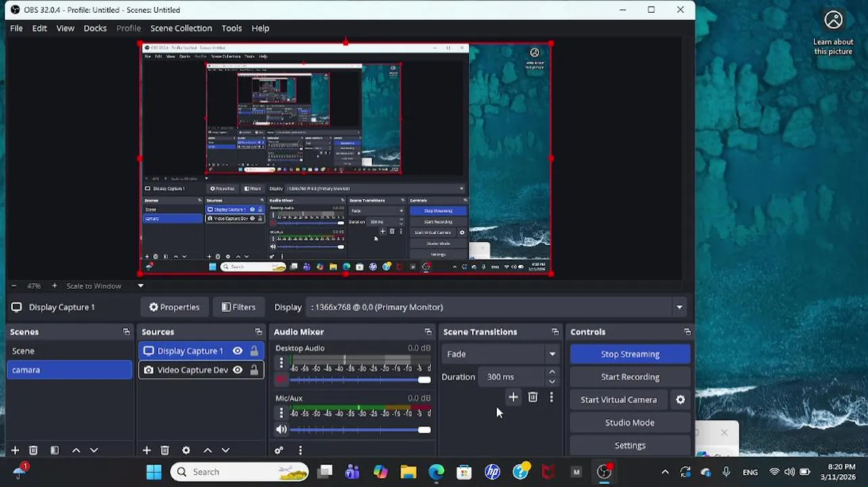The height and width of the screenshot is (487, 868).
Task: Open preview scaling dropdown arrow
Action: [x=141, y=286]
